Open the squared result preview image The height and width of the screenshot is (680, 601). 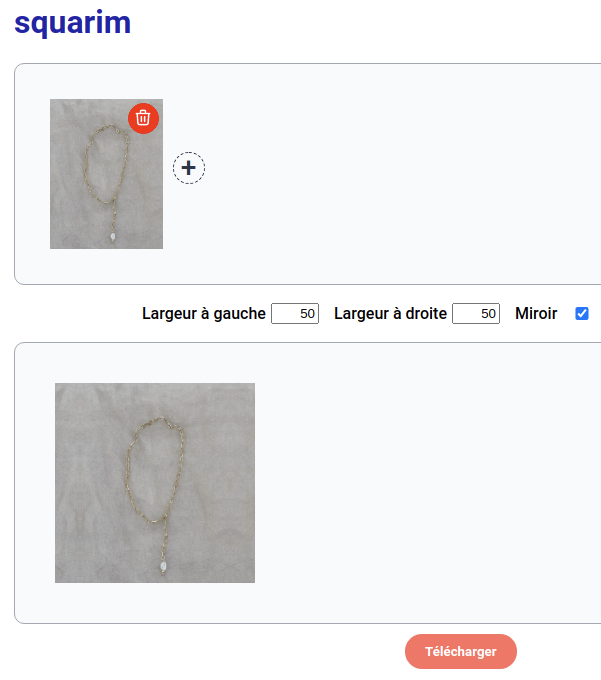pyautogui.click(x=155, y=483)
